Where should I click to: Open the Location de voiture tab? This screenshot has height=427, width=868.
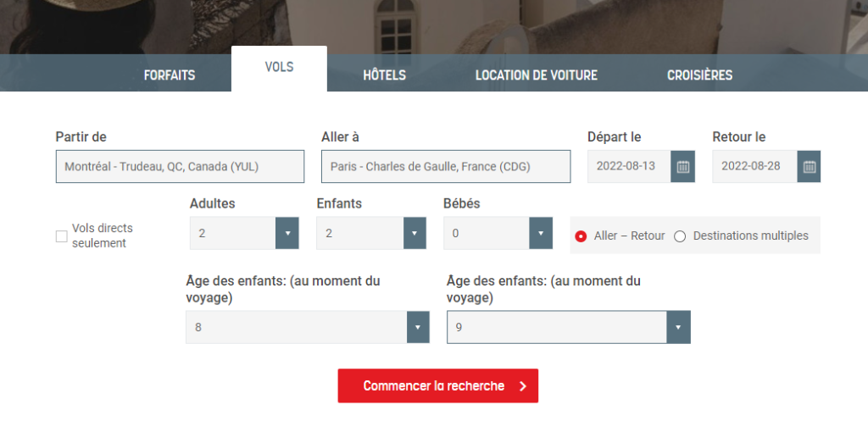click(536, 75)
